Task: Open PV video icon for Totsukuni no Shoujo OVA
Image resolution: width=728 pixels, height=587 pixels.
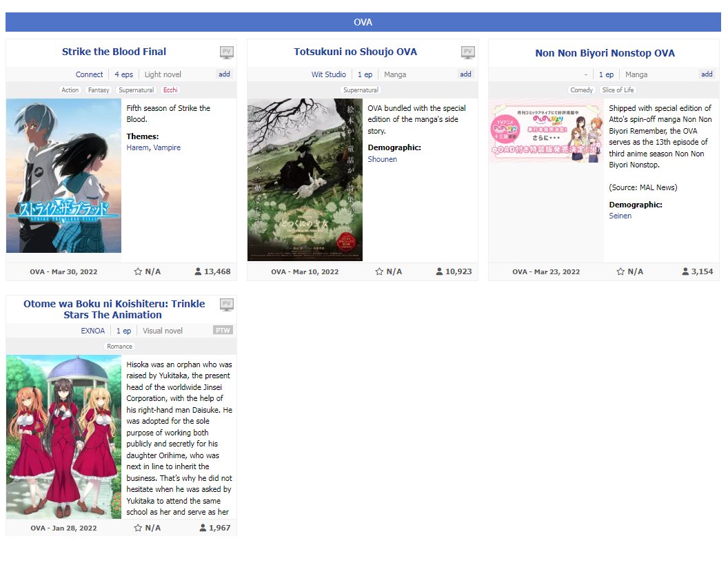Action: click(x=467, y=52)
